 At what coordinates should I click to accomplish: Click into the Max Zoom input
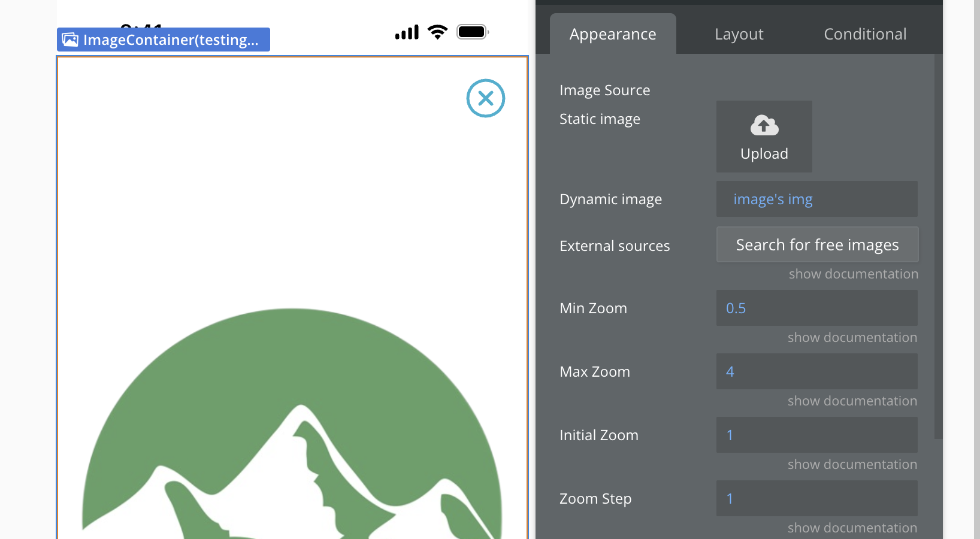coord(816,371)
